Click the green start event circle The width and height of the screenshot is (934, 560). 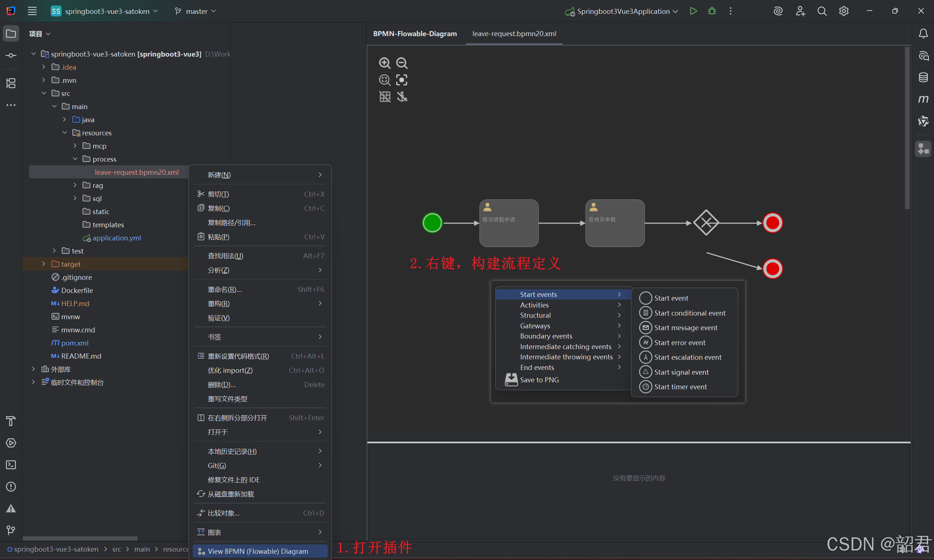432,223
